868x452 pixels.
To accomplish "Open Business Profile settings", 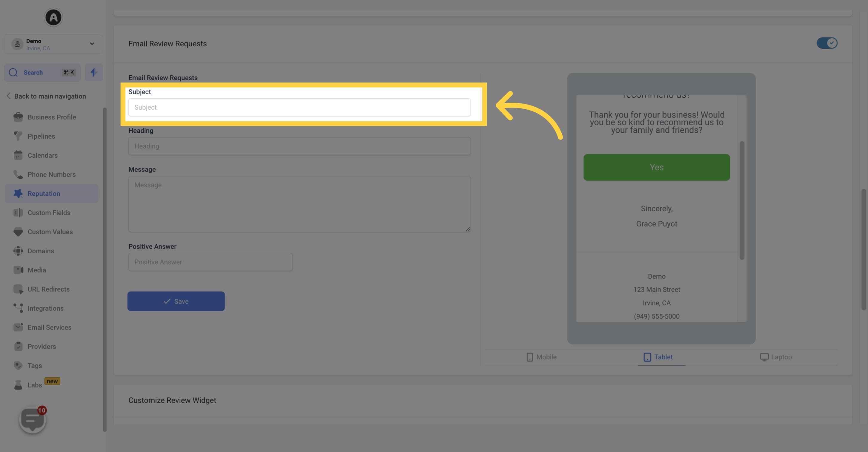I will pos(52,117).
